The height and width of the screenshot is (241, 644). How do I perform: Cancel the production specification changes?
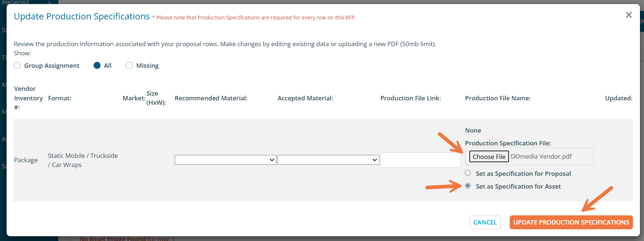click(485, 222)
